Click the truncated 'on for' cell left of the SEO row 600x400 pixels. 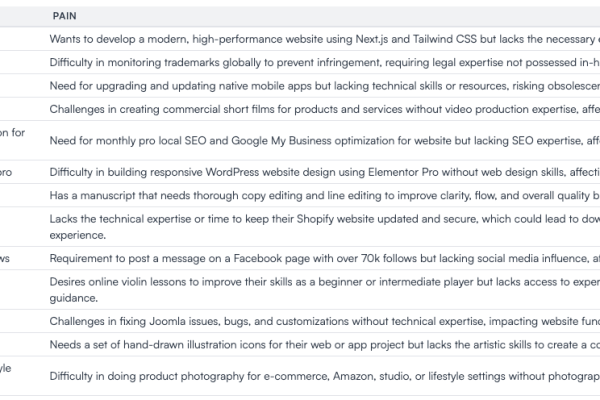[12, 132]
